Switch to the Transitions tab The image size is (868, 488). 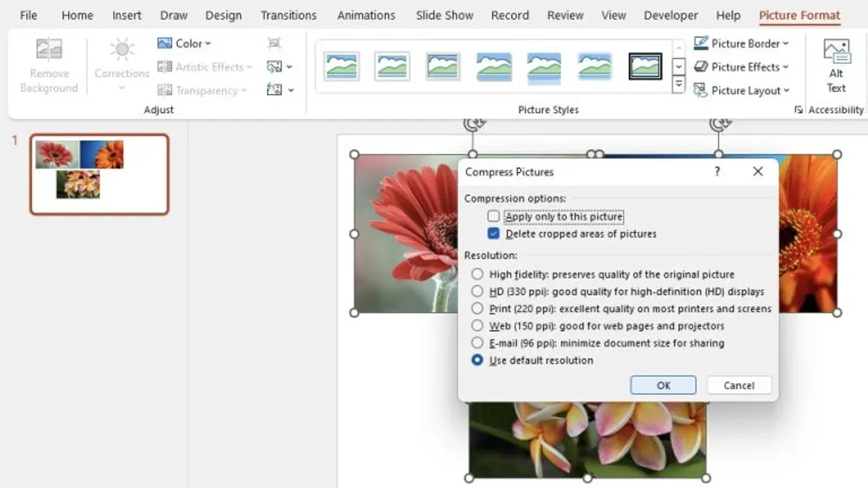(289, 15)
